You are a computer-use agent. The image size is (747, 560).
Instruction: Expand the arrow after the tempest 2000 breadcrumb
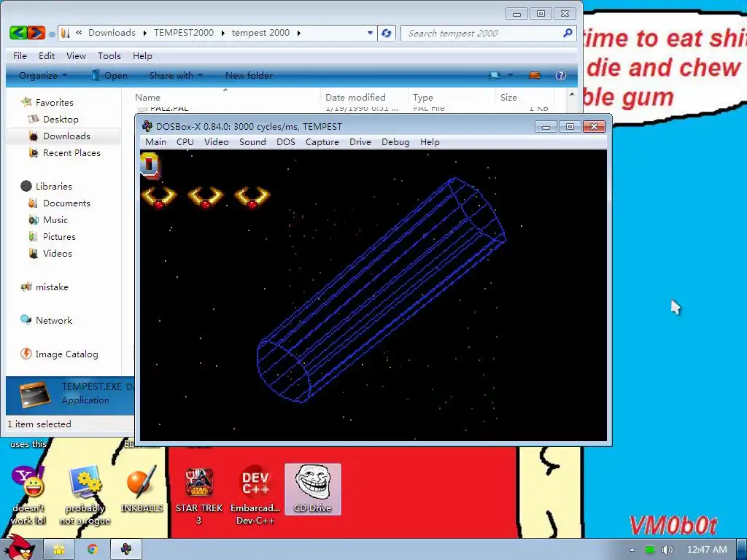coord(298,33)
